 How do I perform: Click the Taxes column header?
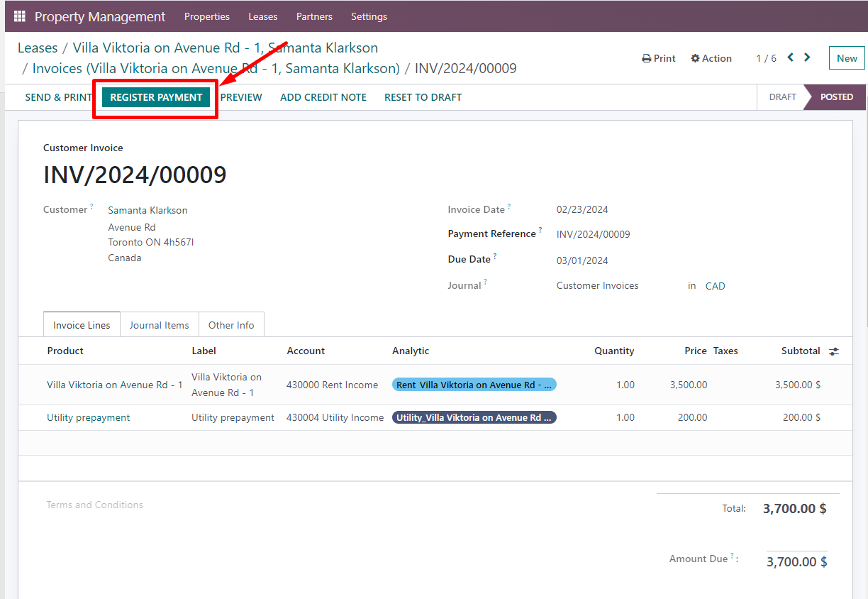point(725,351)
